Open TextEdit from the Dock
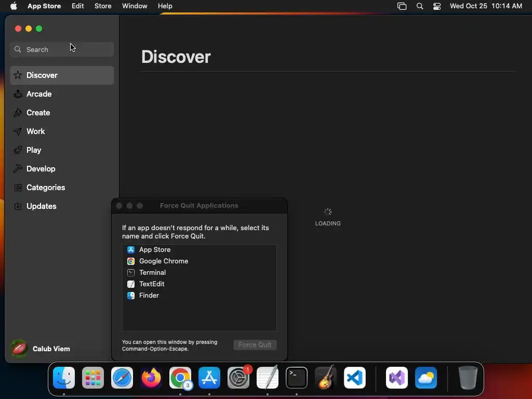Image resolution: width=532 pixels, height=399 pixels. tap(268, 378)
